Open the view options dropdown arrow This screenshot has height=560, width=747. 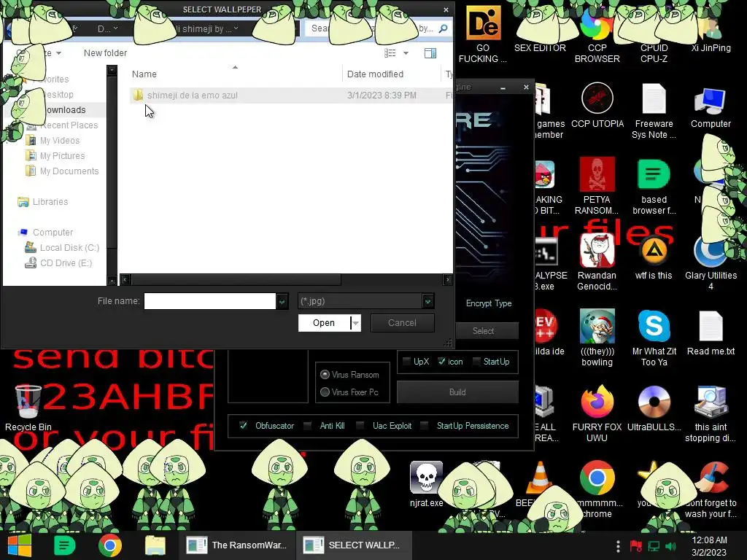(406, 52)
